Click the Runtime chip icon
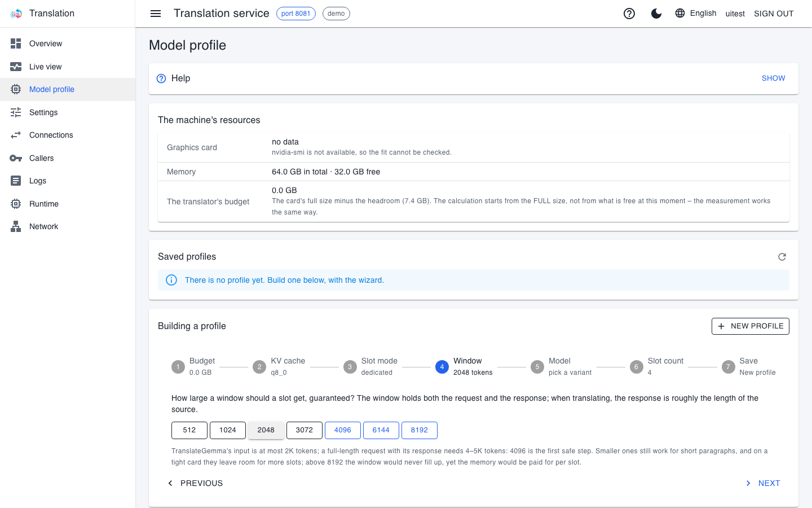Image resolution: width=812 pixels, height=508 pixels. (x=16, y=204)
